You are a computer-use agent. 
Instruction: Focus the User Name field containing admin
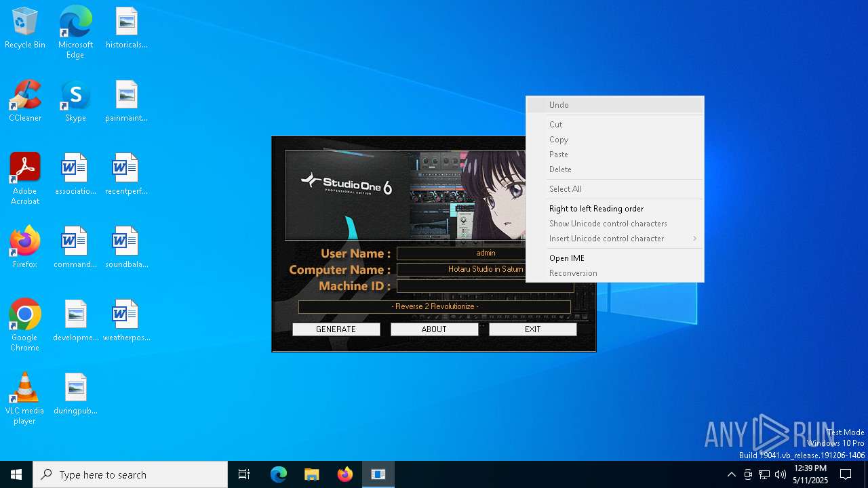tap(461, 253)
